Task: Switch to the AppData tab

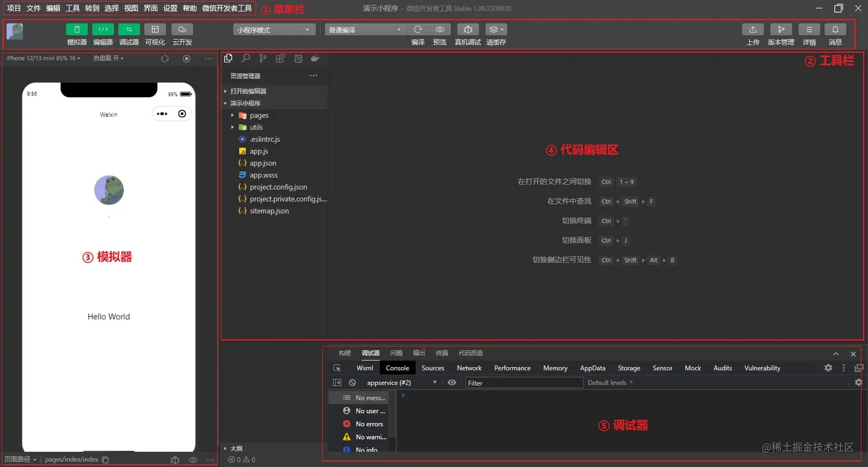Action: [x=592, y=368]
